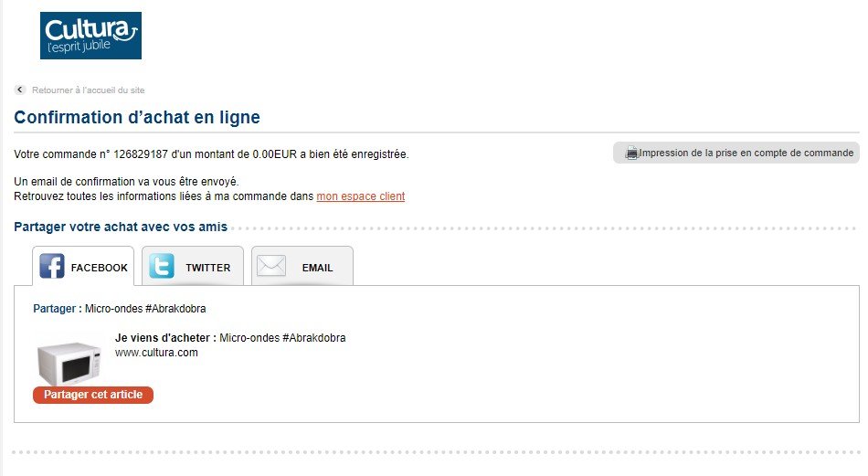Print via Impression de la prise en compte text
This screenshot has width=868, height=476.
[746, 153]
